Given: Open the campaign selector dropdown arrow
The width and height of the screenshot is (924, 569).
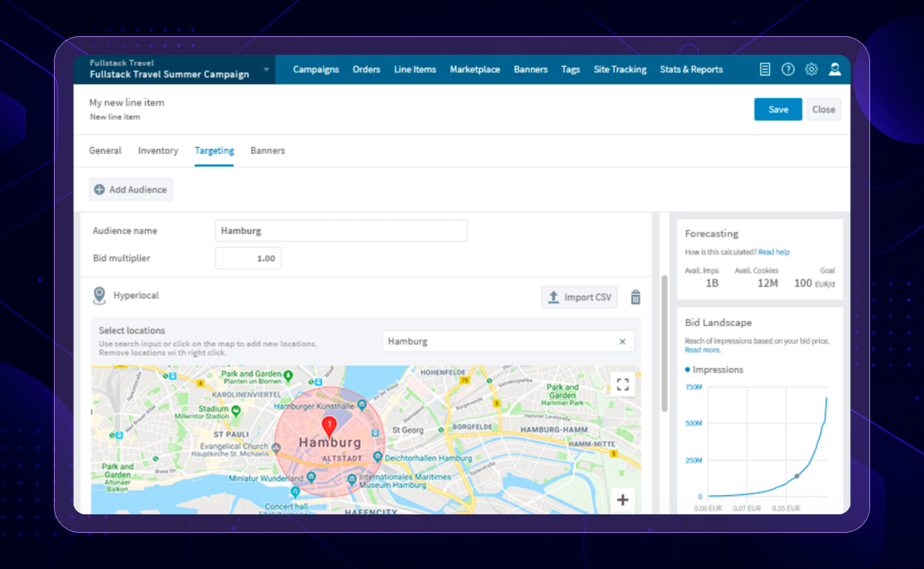Looking at the screenshot, I should (266, 69).
